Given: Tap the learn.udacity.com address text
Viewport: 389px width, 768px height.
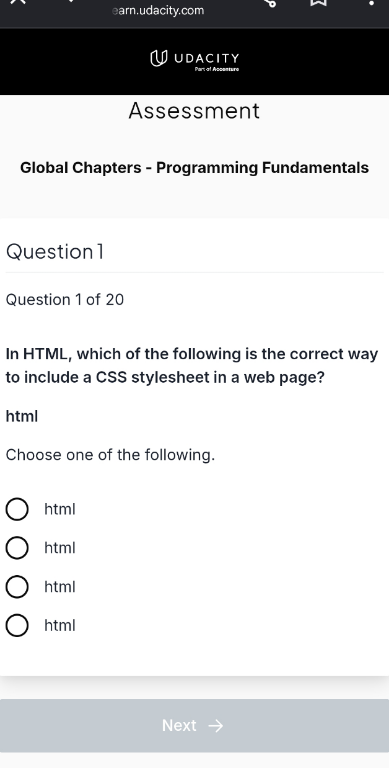Looking at the screenshot, I should pos(158,10).
